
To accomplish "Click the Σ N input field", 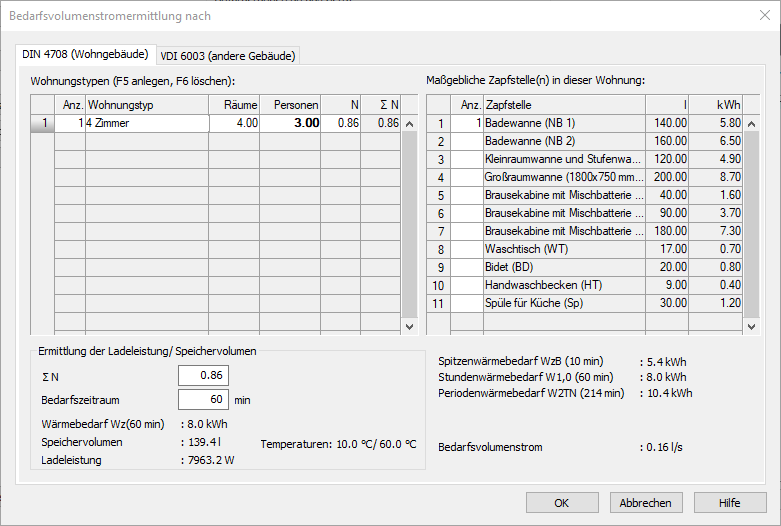I will (203, 376).
